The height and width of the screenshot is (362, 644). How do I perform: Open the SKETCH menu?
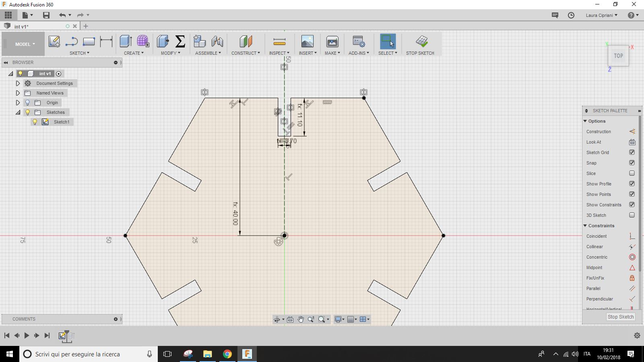[x=79, y=53]
